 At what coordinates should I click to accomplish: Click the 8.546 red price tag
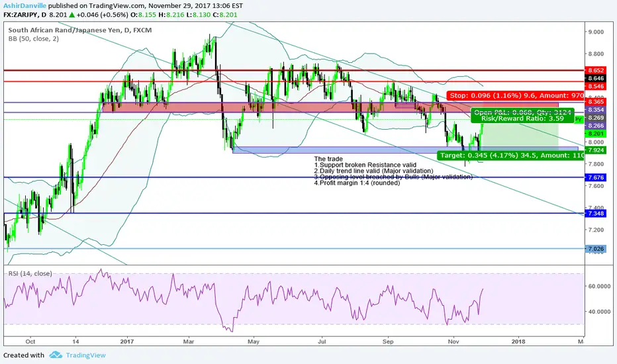point(596,86)
